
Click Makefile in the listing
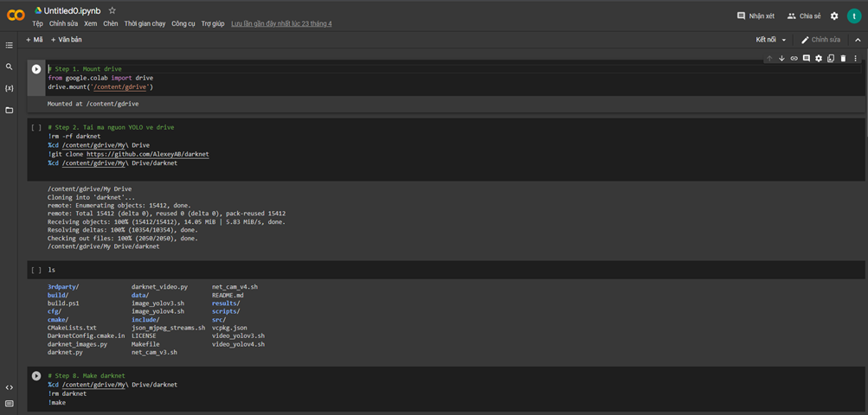click(x=145, y=343)
